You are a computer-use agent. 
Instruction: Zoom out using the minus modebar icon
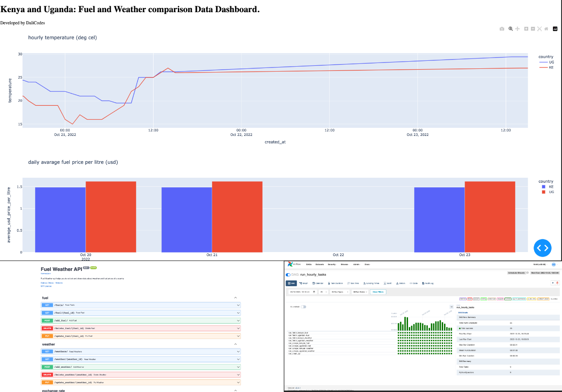533,29
